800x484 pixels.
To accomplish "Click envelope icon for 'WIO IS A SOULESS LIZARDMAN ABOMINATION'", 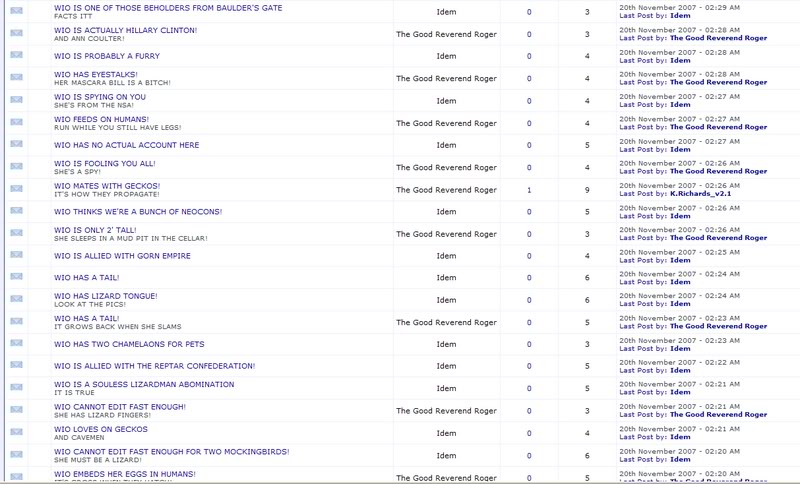I will 16,388.
